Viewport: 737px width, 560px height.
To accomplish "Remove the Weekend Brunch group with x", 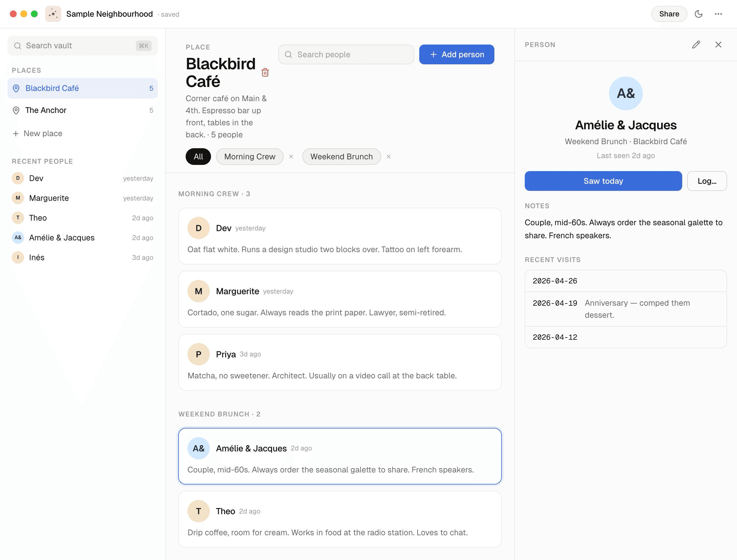I will (x=388, y=157).
